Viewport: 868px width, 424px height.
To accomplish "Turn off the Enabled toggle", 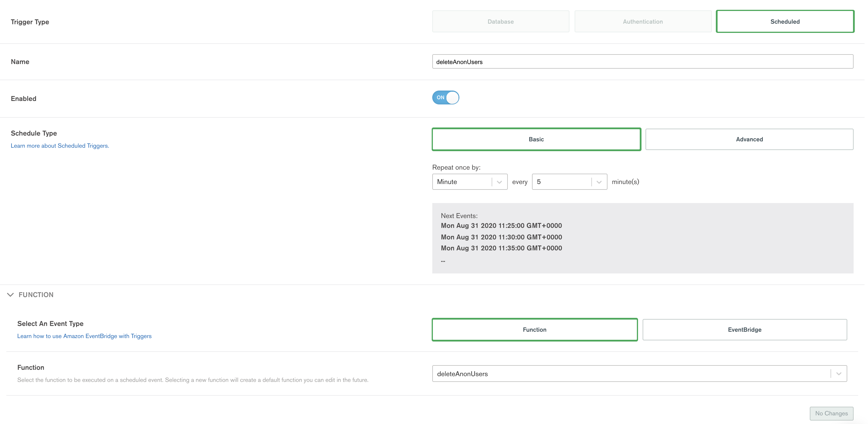I will point(446,97).
